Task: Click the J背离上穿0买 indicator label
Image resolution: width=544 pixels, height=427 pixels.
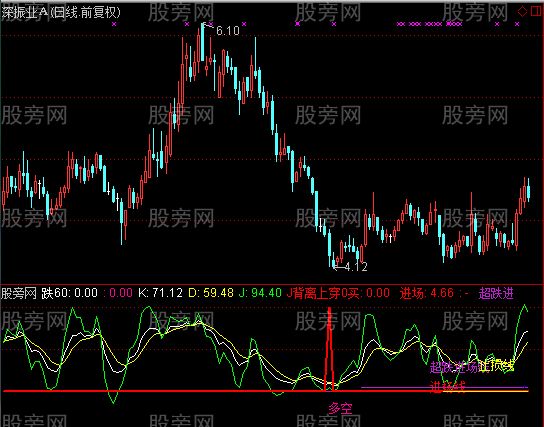Action: point(323,293)
